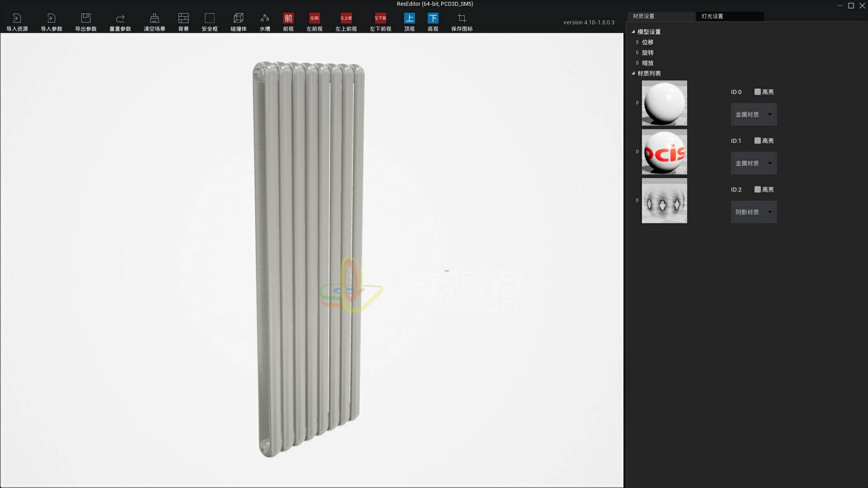Expand material ID:2 row arrow
Image resolution: width=868 pixels, height=488 pixels.
(x=637, y=201)
